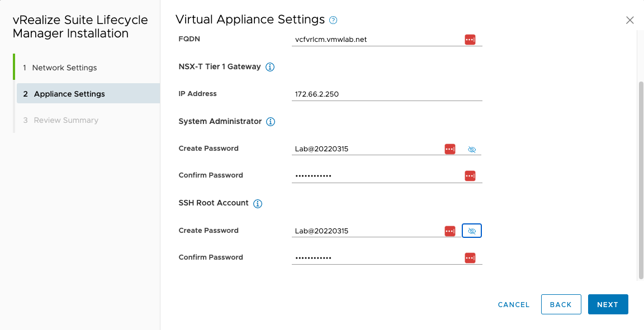The width and height of the screenshot is (644, 330).
Task: Show info for System Administrator section
Action: (x=270, y=122)
